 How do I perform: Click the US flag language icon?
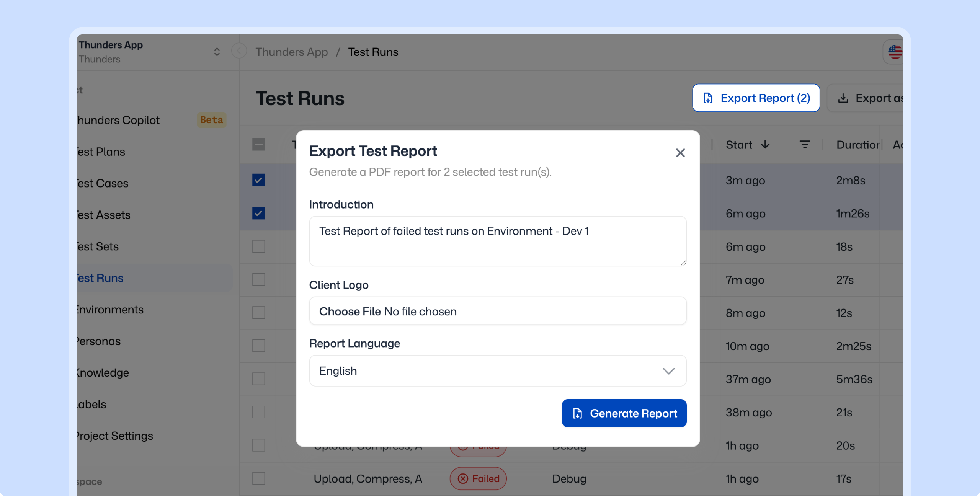pos(895,52)
